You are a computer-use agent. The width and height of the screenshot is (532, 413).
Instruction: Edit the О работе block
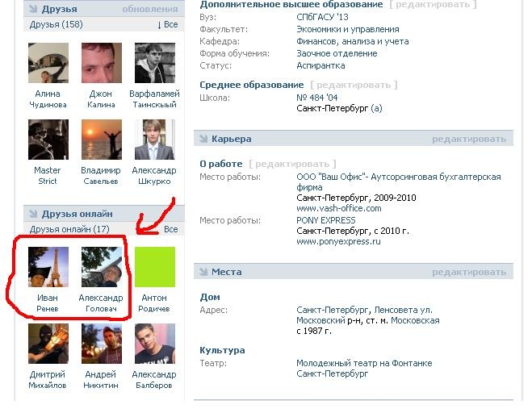point(292,164)
